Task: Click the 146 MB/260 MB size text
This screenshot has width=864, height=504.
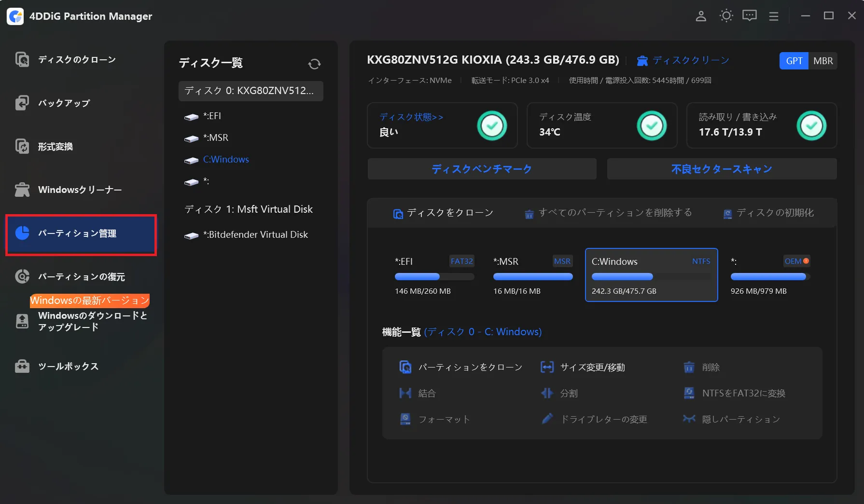Action: 423,291
